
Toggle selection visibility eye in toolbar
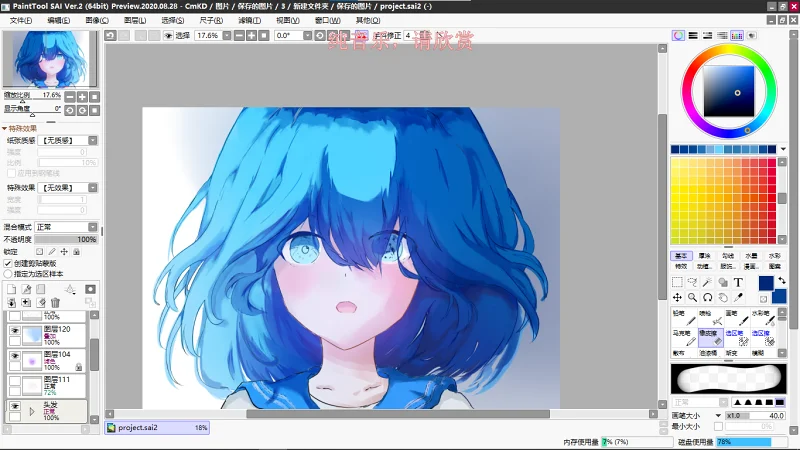click(x=168, y=35)
